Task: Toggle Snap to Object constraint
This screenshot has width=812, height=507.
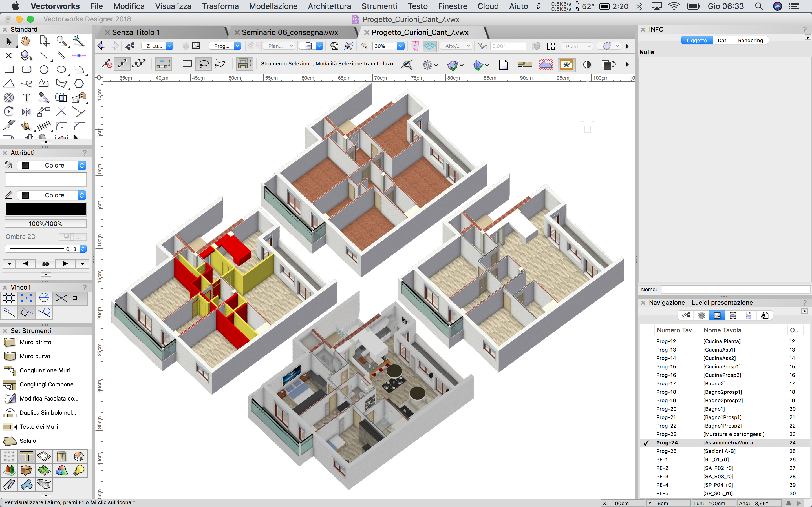Action: [27, 298]
